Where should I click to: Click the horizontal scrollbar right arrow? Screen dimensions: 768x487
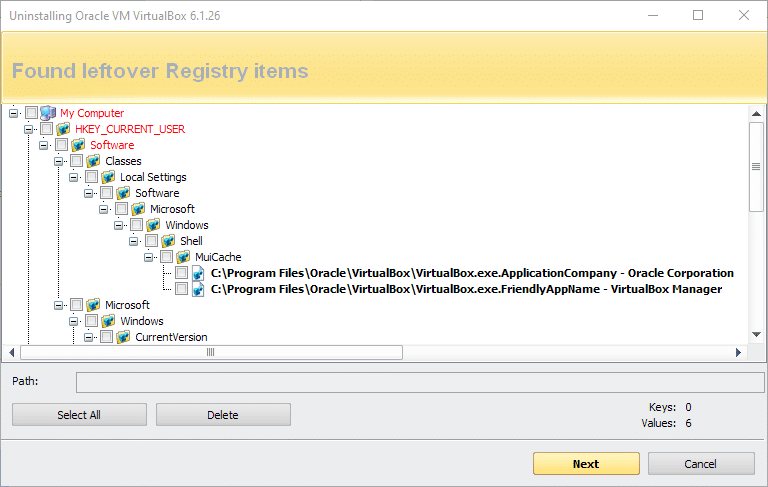[739, 352]
